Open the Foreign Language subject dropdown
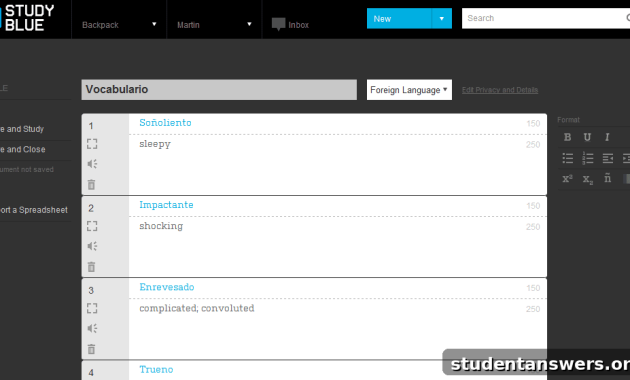Screen dimensions: 630x380 409,90
